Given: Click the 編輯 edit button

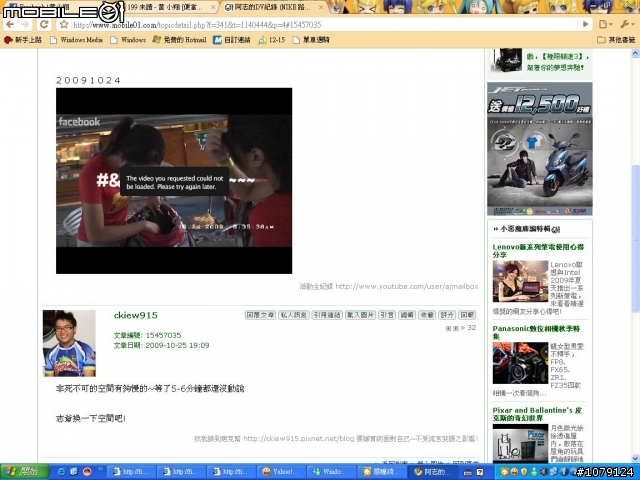Looking at the screenshot, I should pos(407,315).
